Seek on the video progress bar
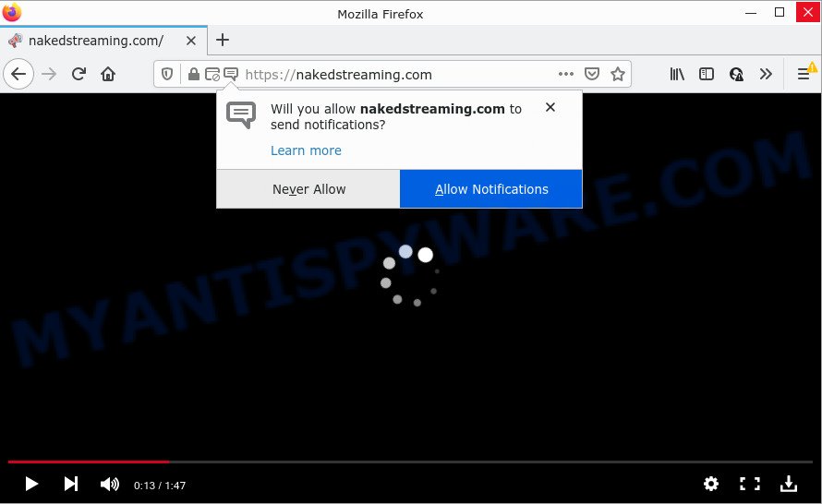 (x=410, y=462)
